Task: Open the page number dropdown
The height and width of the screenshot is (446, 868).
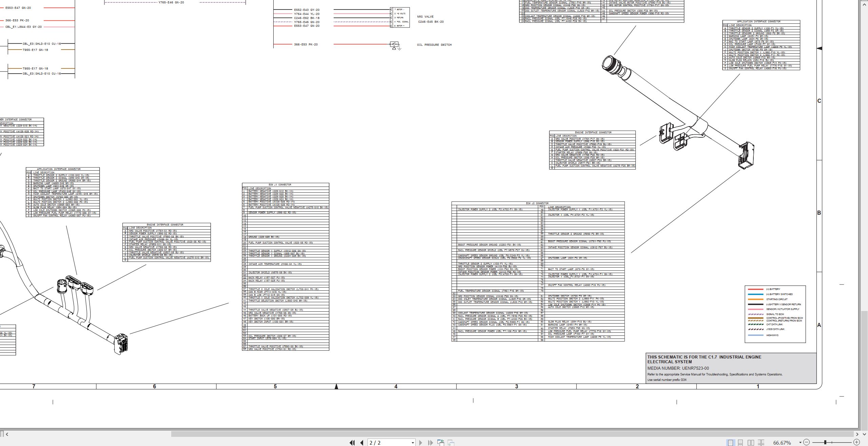Action: [x=413, y=443]
